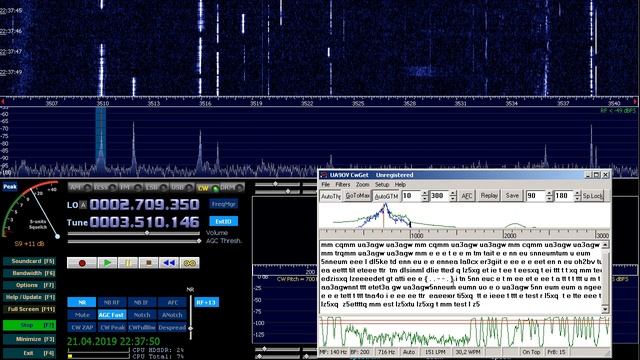640x360 pixels.
Task: Toggle the NR noise reduction button
Action: click(x=82, y=302)
